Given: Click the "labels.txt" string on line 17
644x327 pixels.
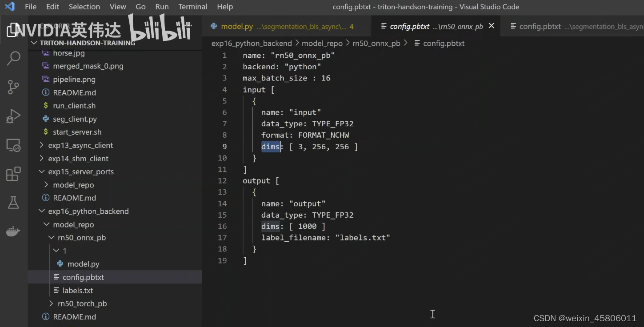Looking at the screenshot, I should 363,238.
